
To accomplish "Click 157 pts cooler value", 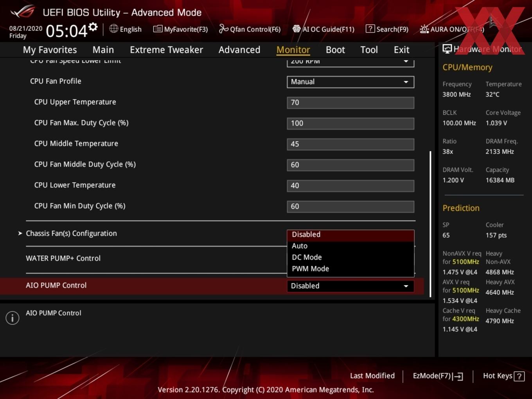I will point(496,235).
